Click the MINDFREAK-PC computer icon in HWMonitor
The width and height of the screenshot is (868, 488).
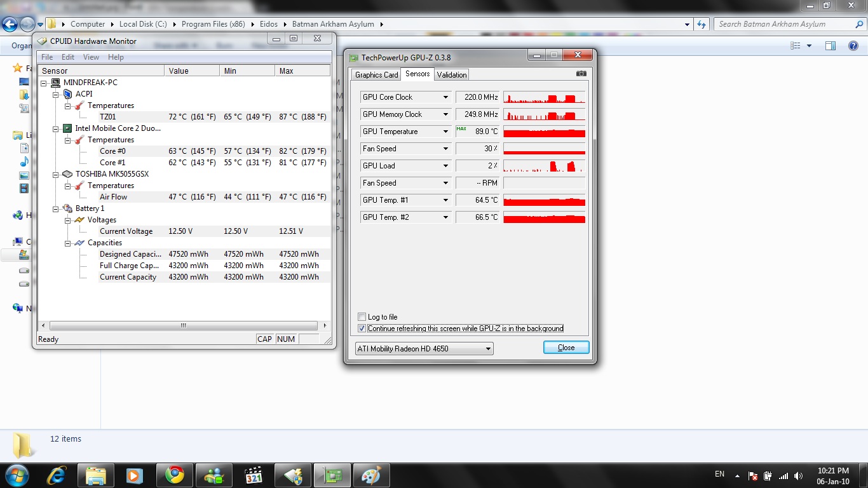click(x=56, y=83)
